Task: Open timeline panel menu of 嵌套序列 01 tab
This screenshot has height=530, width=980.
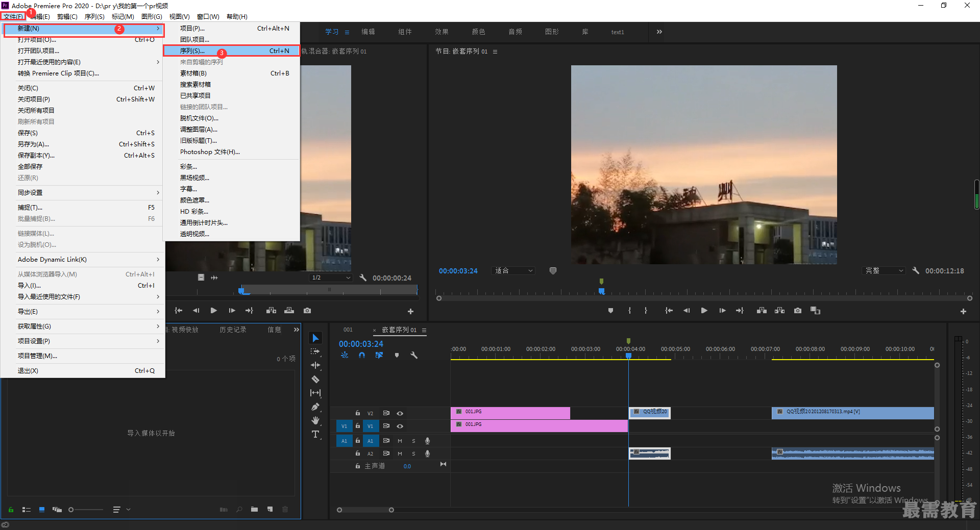Action: 424,330
